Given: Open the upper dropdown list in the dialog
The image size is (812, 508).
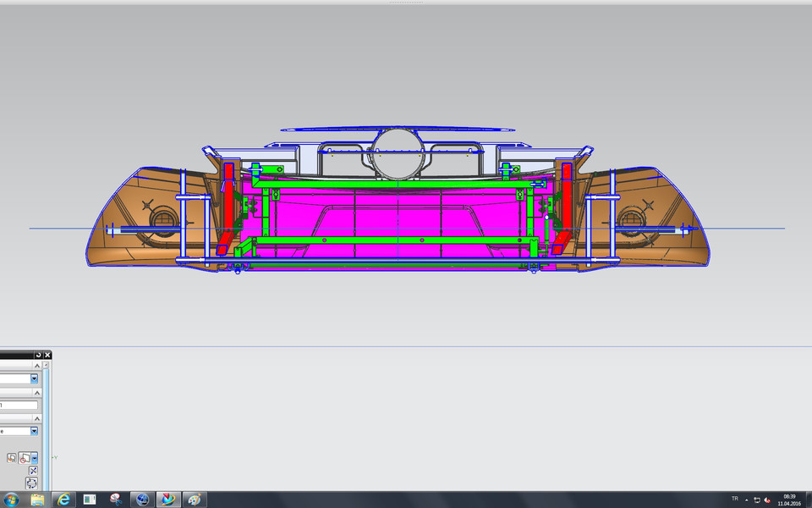Looking at the screenshot, I should click(x=34, y=379).
